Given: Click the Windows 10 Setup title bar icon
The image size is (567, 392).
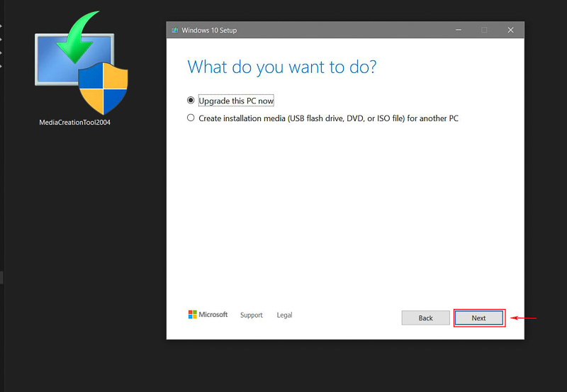Looking at the screenshot, I should click(174, 30).
